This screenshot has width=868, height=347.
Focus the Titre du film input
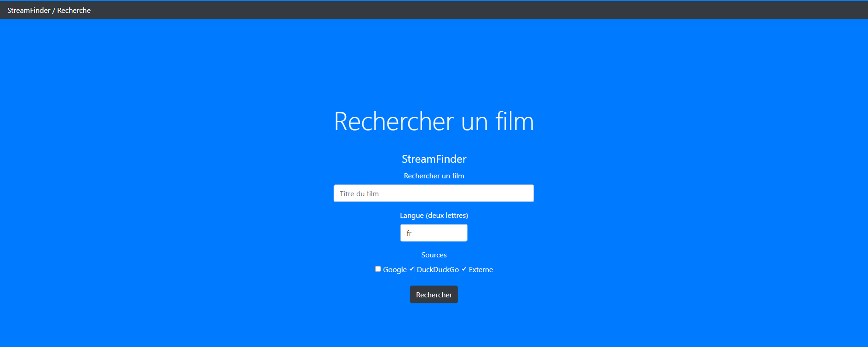point(434,193)
